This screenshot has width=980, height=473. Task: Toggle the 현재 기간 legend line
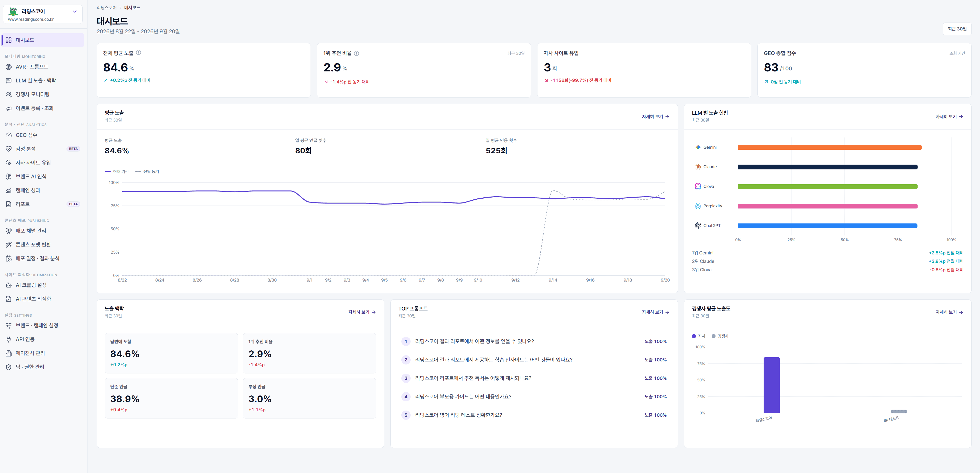[117, 172]
